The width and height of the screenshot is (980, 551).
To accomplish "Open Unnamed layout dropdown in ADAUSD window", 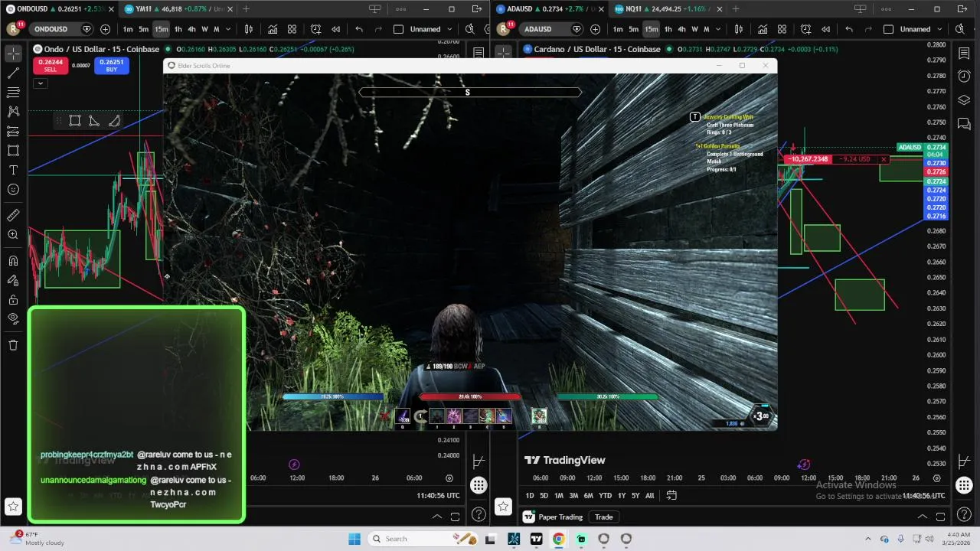I will [x=939, y=29].
